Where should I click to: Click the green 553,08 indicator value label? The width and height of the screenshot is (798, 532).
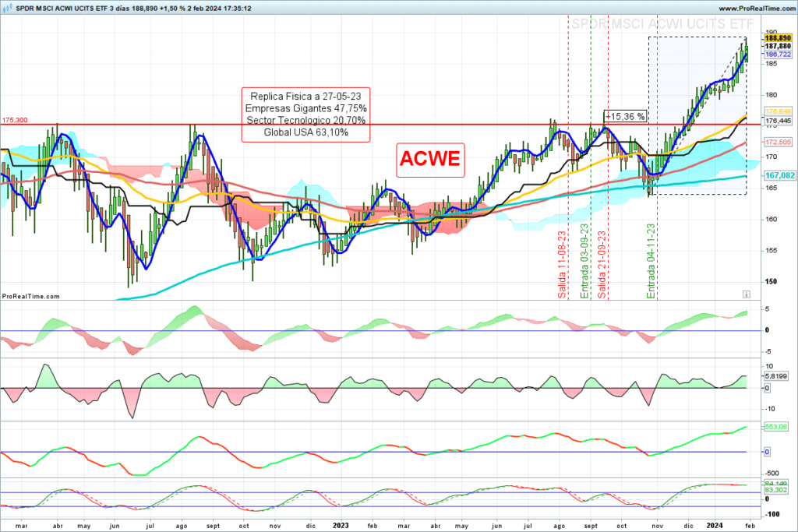click(776, 427)
